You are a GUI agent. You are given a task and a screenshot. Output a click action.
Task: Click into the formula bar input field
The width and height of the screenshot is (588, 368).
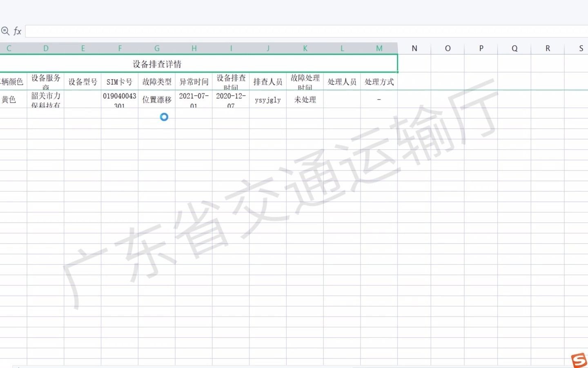306,31
